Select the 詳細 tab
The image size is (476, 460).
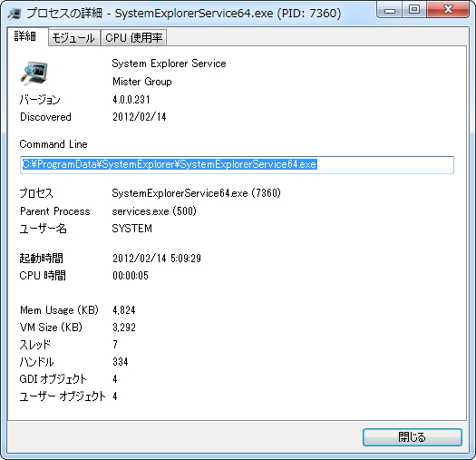pyautogui.click(x=27, y=36)
